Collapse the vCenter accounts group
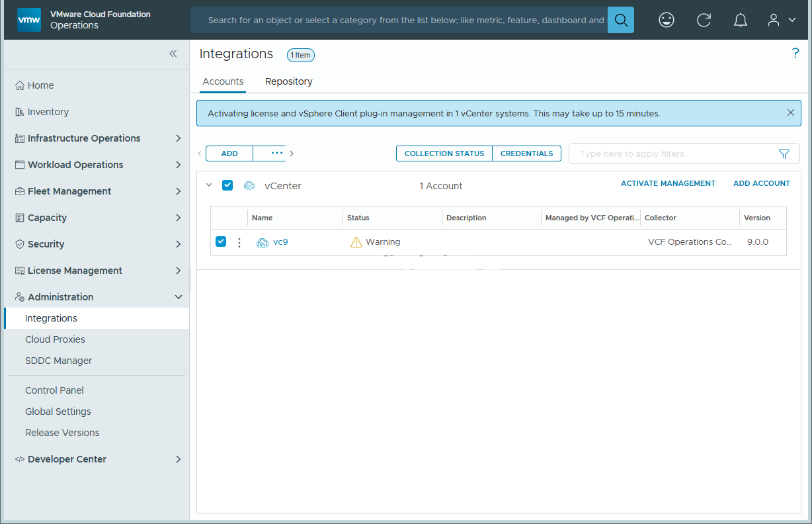This screenshot has width=812, height=524. pyautogui.click(x=209, y=185)
